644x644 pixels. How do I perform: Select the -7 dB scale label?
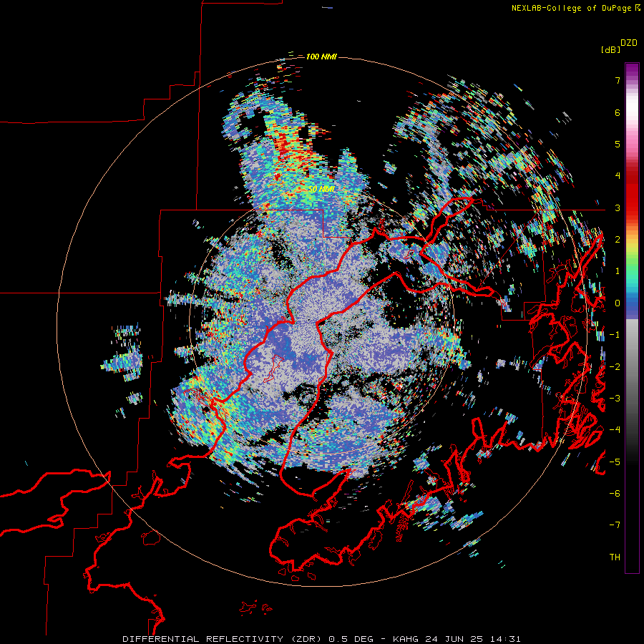pos(615,525)
